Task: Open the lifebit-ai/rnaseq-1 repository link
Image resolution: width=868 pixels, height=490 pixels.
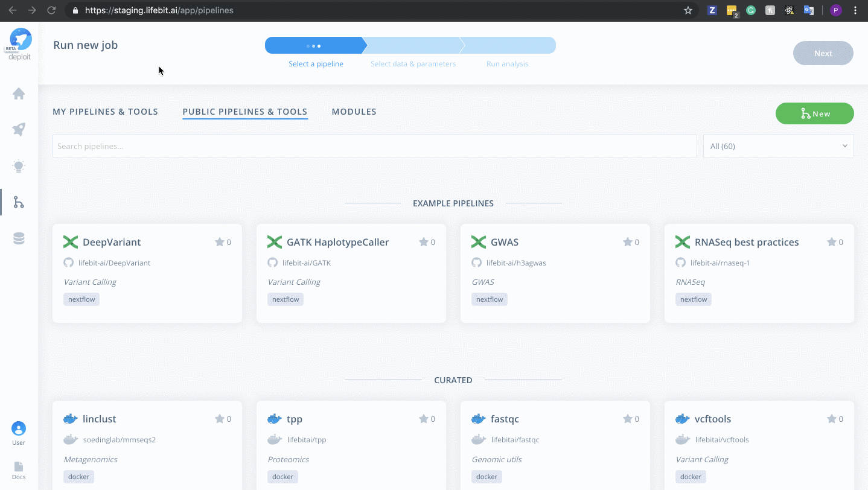Action: 720,262
